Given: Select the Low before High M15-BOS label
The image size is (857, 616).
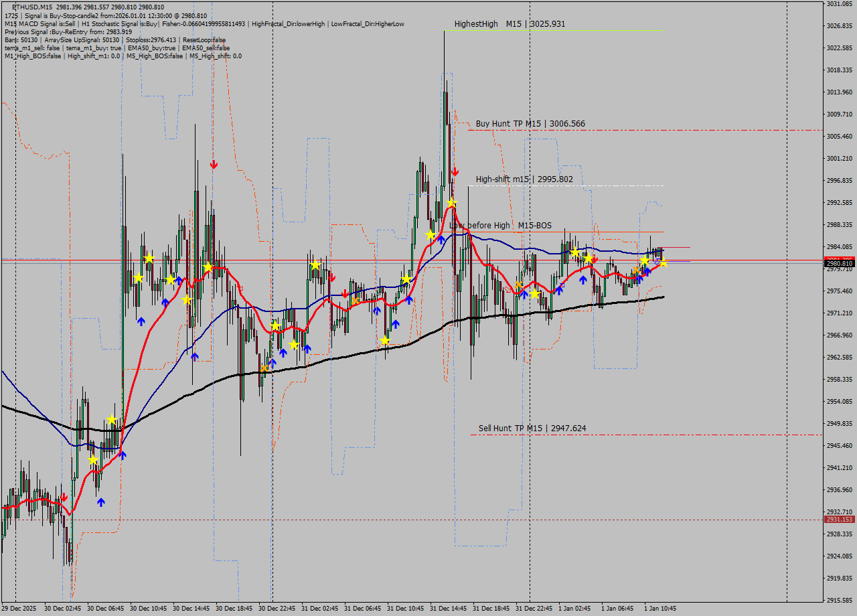Looking at the screenshot, I should coord(502,226).
